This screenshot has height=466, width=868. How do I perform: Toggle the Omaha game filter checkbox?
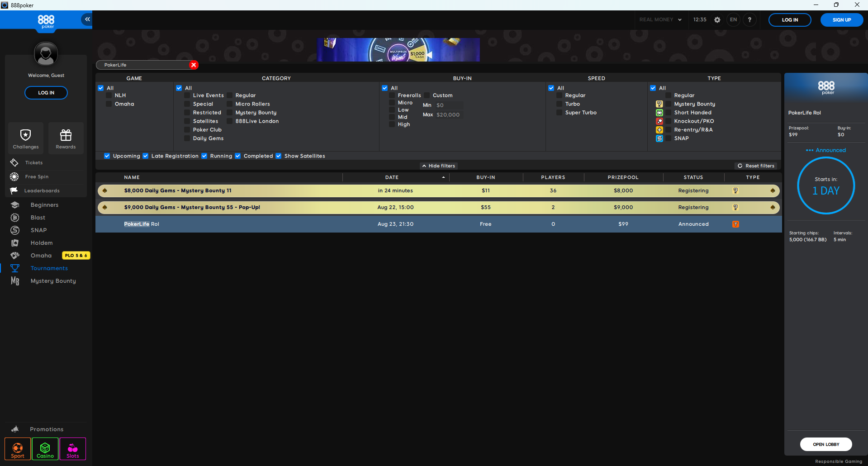coord(109,104)
